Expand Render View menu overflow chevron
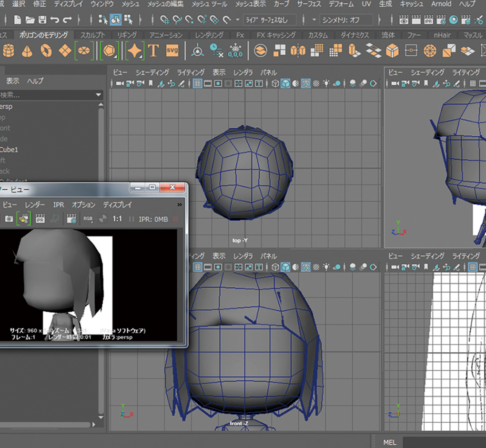The image size is (486, 448). [180, 204]
